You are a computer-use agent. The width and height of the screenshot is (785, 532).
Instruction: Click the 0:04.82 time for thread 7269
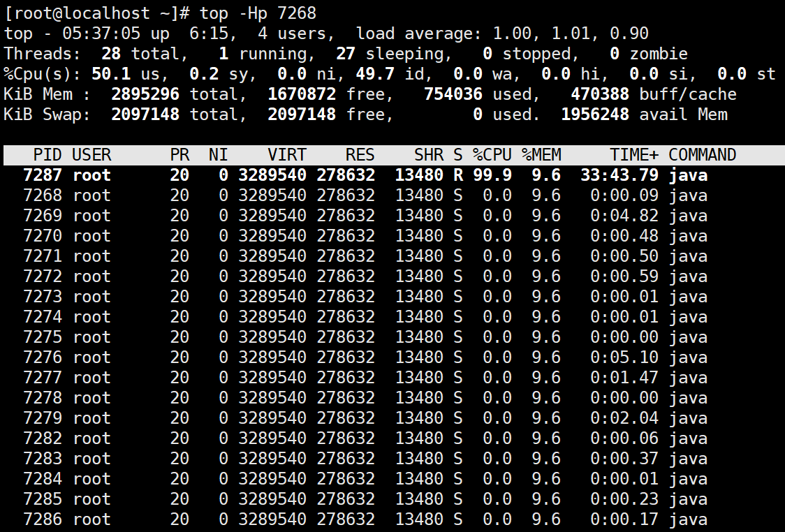(x=624, y=216)
